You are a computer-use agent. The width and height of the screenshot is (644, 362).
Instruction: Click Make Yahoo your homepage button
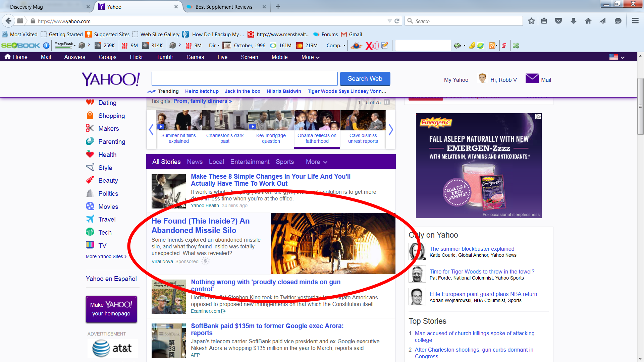tap(111, 309)
